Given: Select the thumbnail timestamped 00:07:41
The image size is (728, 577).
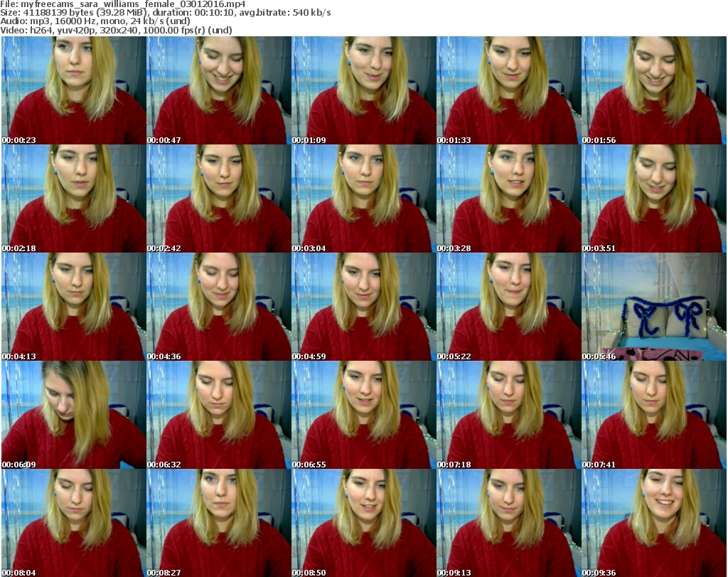Looking at the screenshot, I should point(654,415).
